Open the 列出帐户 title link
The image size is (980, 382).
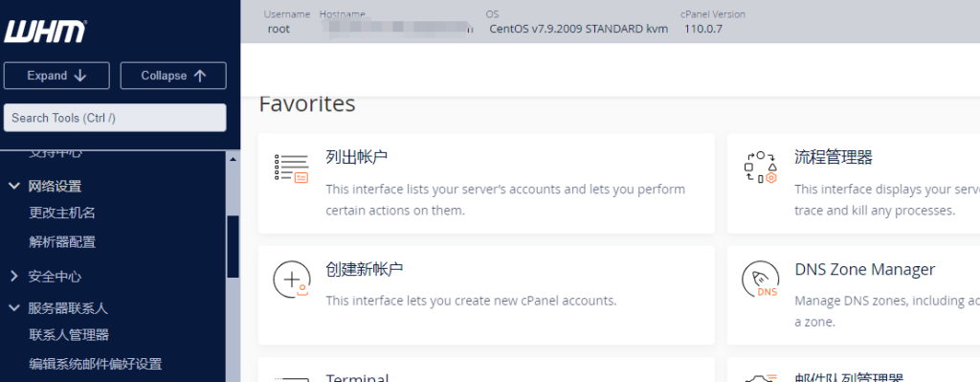[357, 156]
